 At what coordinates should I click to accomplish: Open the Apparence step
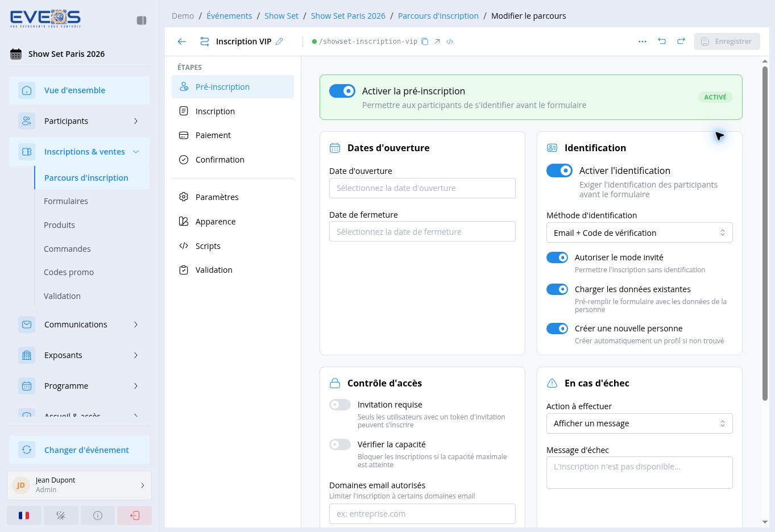pos(233,222)
